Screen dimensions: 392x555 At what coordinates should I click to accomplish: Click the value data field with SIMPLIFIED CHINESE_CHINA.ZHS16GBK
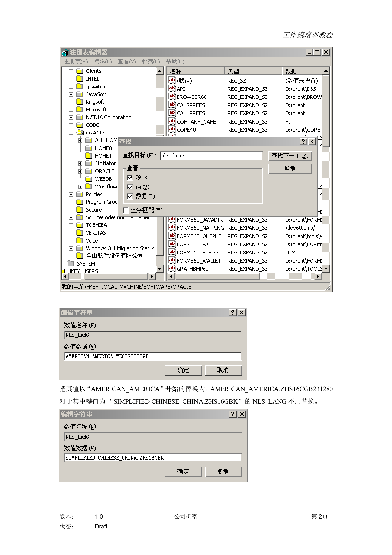point(153,458)
